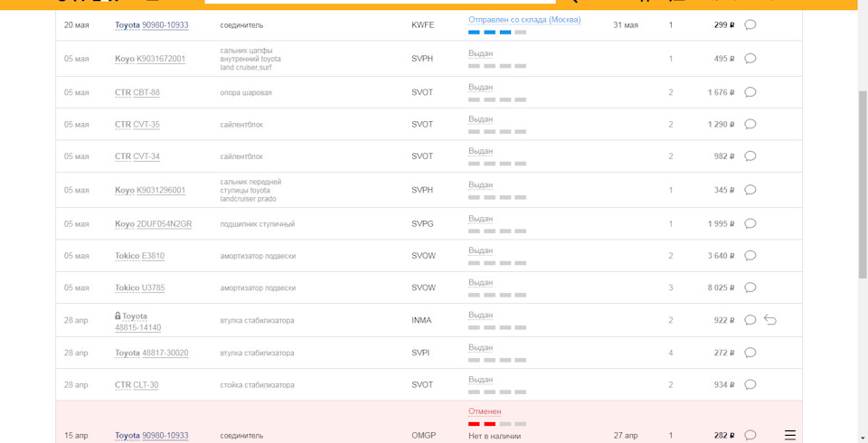Select description 'опора шаровая'
Image resolution: width=868 pixels, height=443 pixels.
[246, 93]
